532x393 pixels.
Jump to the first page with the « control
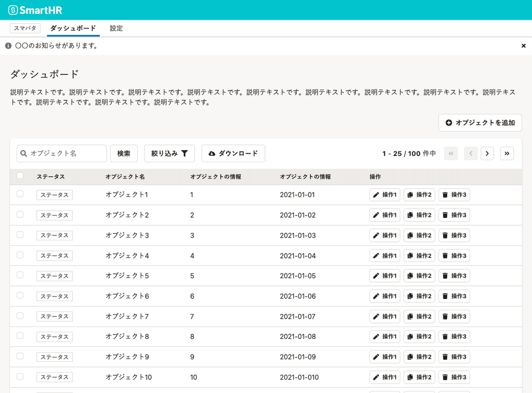451,153
